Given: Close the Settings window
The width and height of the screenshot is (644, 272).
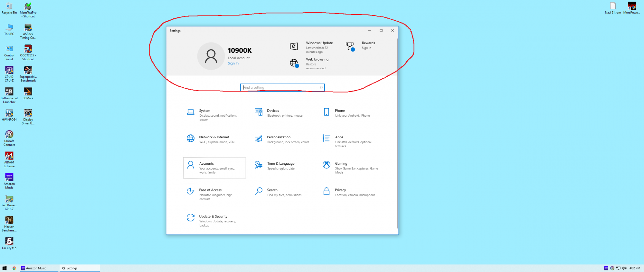Looking at the screenshot, I should [393, 31].
